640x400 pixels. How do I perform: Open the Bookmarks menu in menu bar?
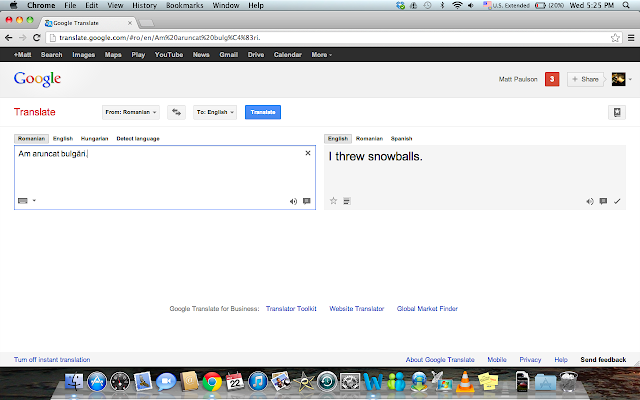(x=184, y=5)
